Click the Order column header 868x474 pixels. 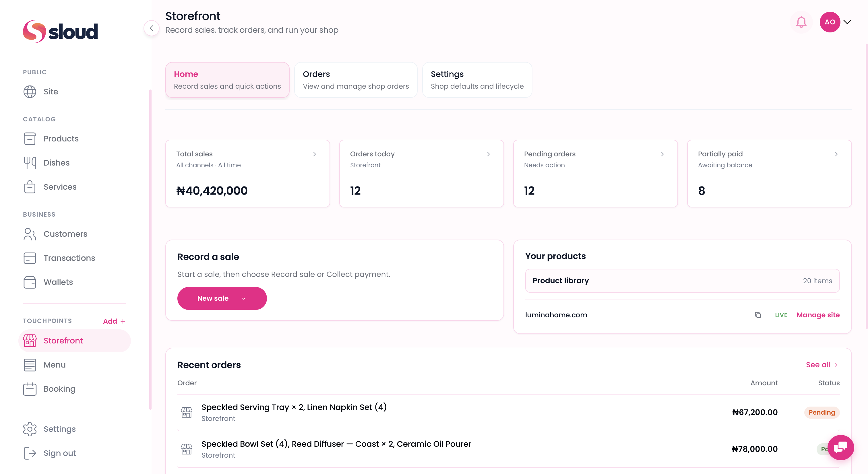pos(187,383)
